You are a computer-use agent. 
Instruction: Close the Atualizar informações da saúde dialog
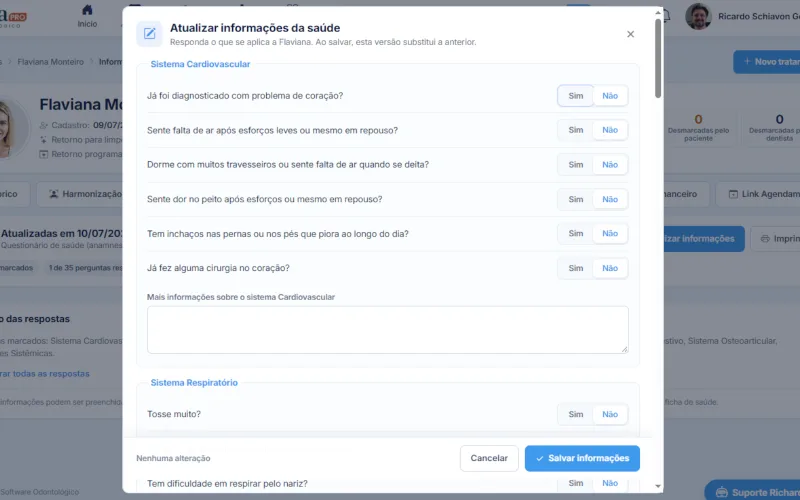pos(631,34)
